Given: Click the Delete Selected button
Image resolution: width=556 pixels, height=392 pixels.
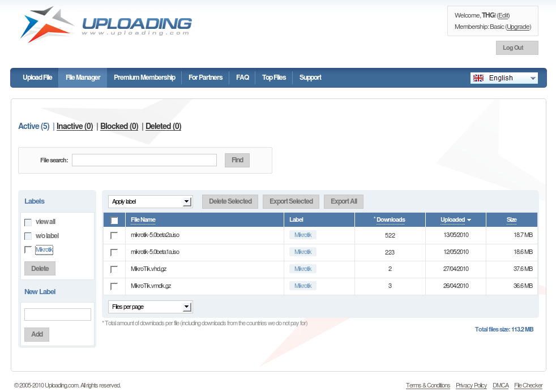Looking at the screenshot, I should point(230,201).
